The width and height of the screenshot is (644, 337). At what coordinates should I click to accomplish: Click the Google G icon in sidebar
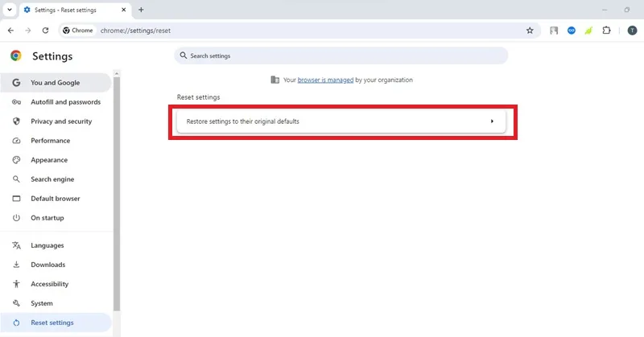tap(16, 83)
